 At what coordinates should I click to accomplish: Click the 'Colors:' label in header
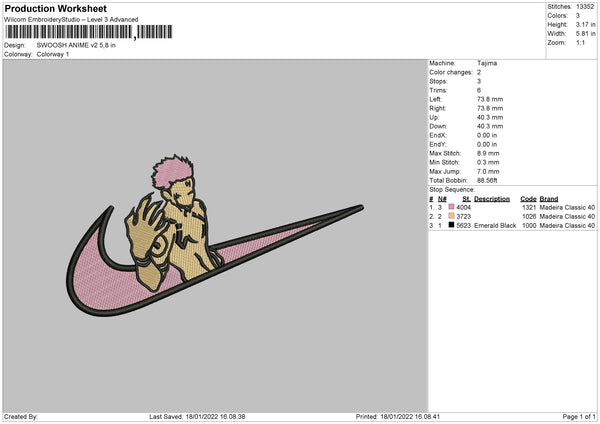tap(558, 16)
